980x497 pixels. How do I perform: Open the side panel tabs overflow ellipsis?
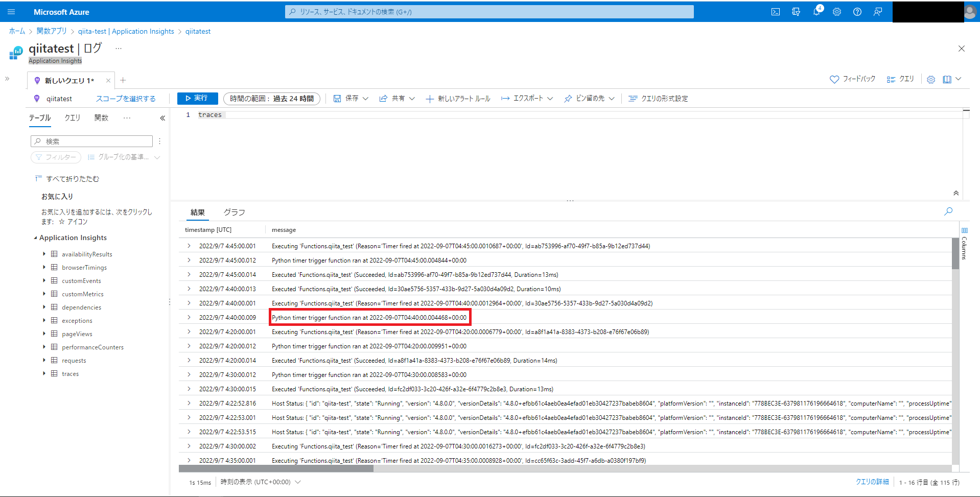127,118
